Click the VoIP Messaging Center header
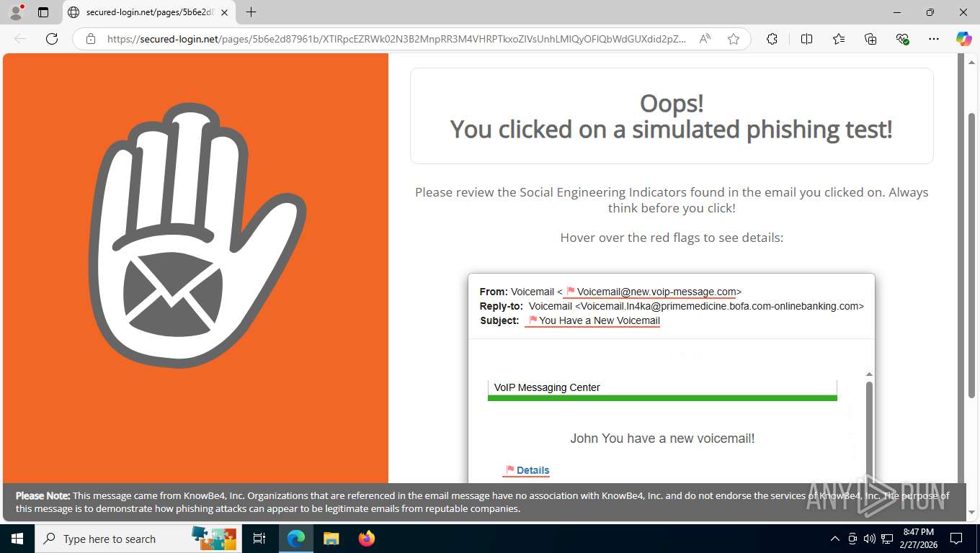This screenshot has width=980, height=553. point(547,387)
